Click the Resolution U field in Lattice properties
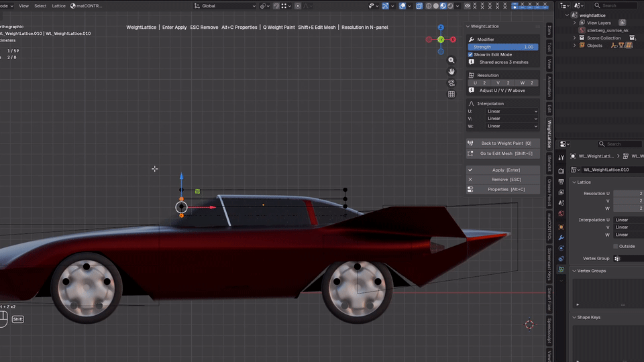The height and width of the screenshot is (362, 644). click(629, 193)
